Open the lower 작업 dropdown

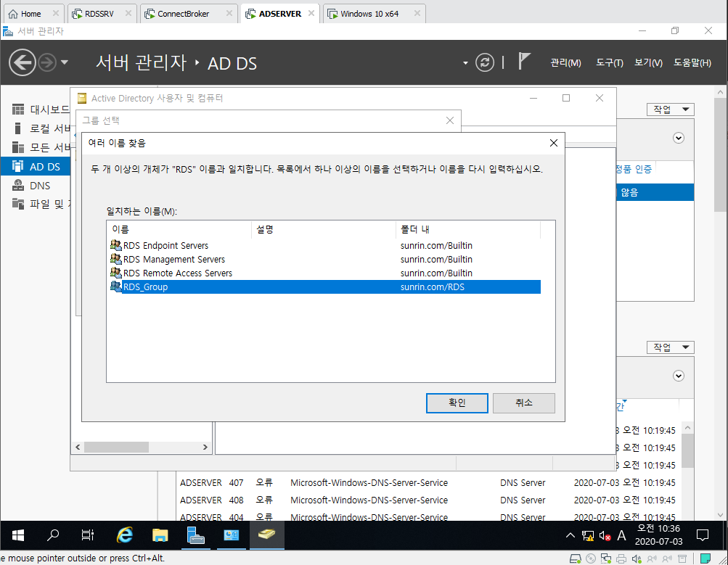point(671,347)
